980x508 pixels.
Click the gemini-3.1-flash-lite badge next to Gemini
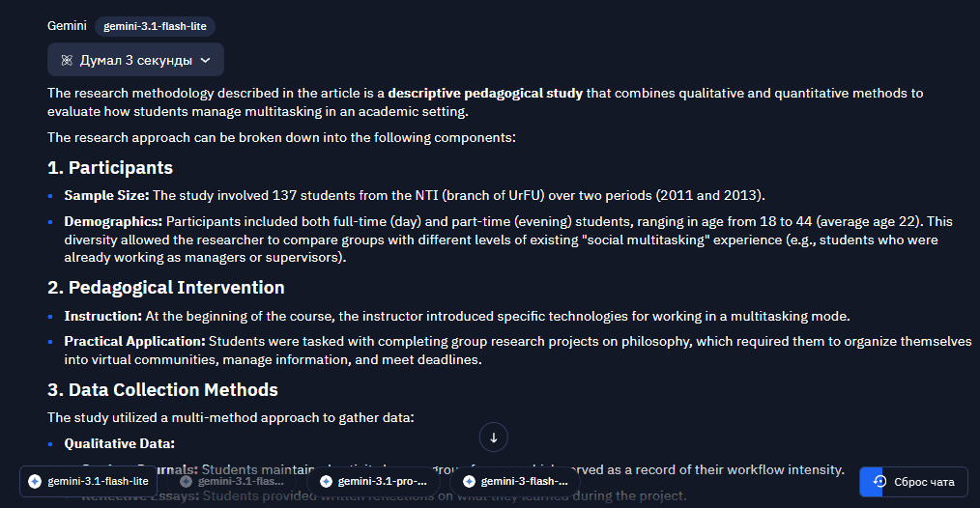(x=155, y=26)
